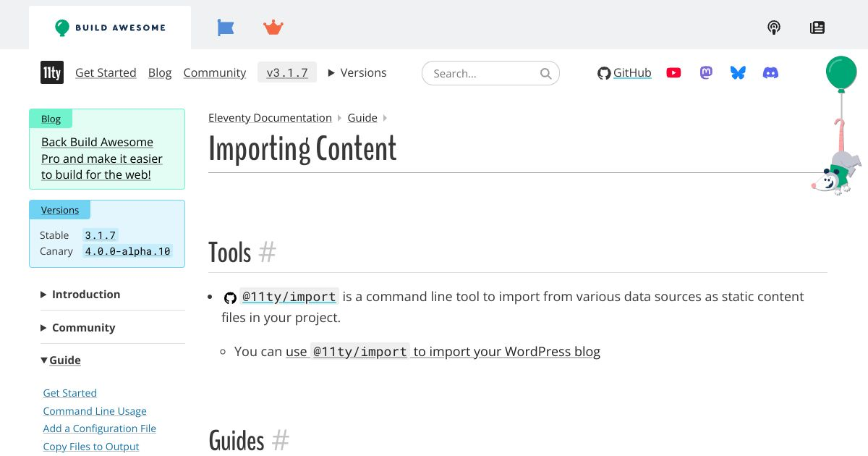Select the v3.1.7 version badge
This screenshot has width=868, height=456.
tap(287, 72)
